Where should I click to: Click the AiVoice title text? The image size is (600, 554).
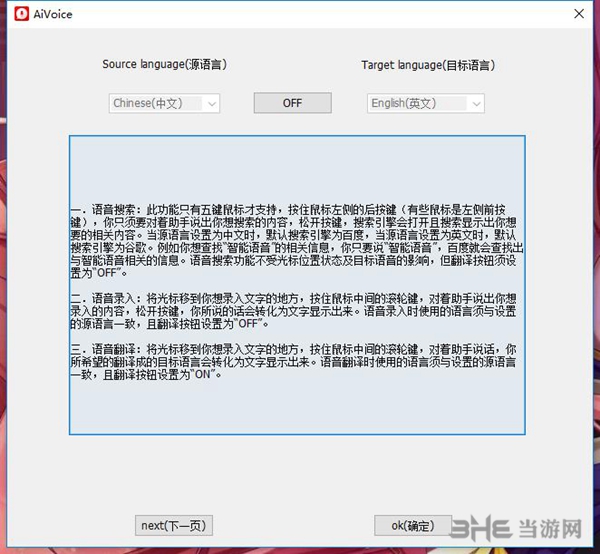pos(54,15)
